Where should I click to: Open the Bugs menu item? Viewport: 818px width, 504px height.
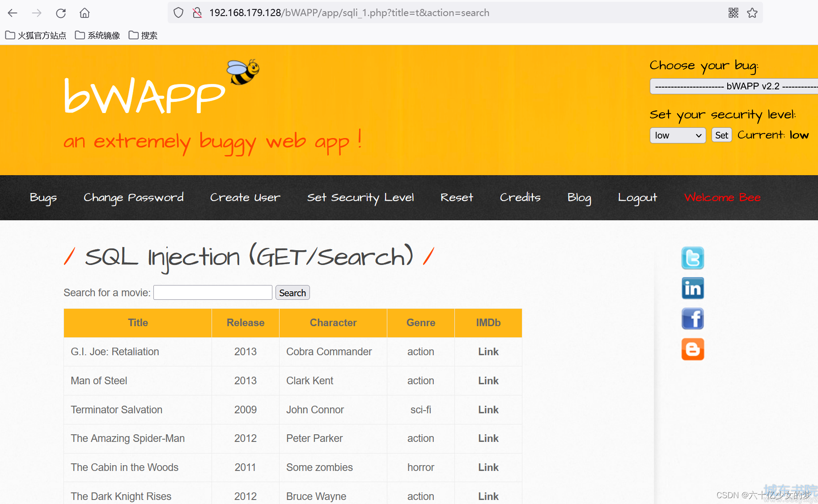click(x=43, y=197)
